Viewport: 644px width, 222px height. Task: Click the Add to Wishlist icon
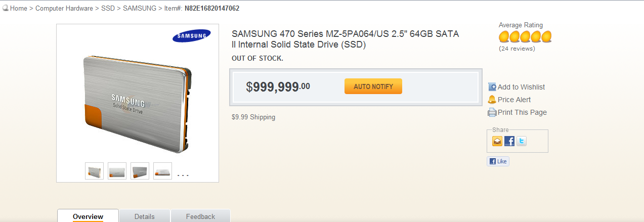[x=492, y=87]
